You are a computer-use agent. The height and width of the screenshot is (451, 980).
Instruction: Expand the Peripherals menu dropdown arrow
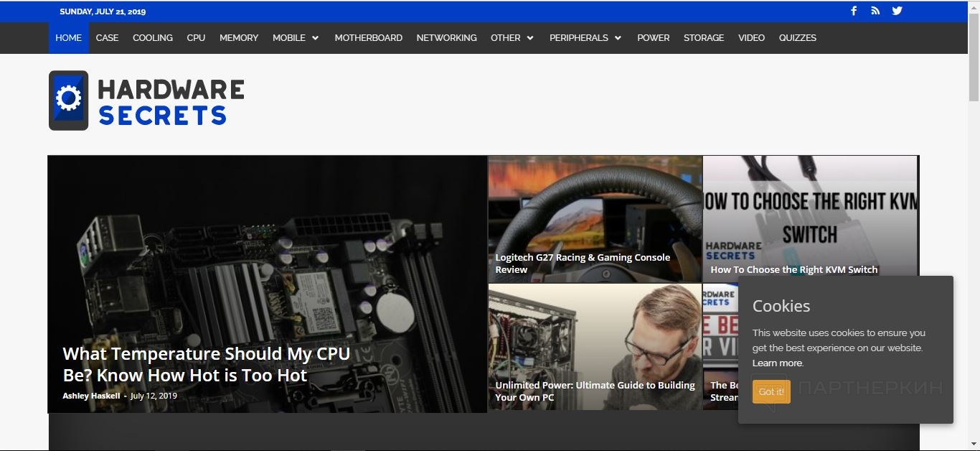tap(618, 38)
